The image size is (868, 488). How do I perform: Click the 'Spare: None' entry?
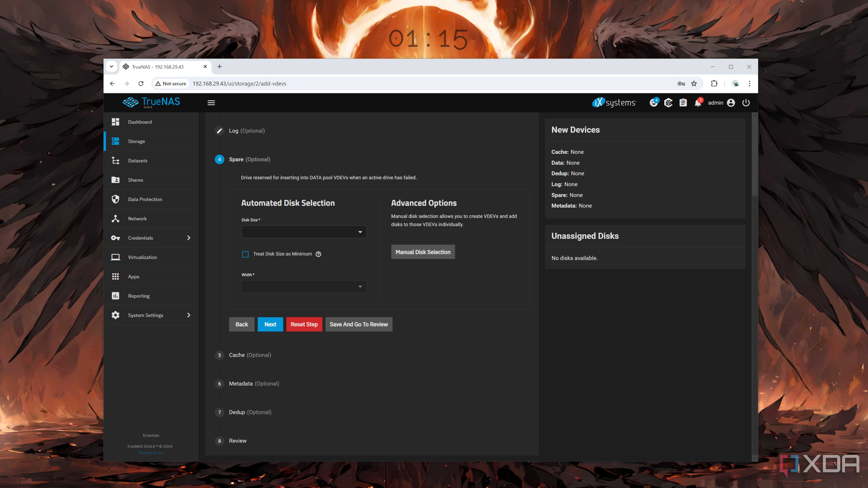pos(567,195)
